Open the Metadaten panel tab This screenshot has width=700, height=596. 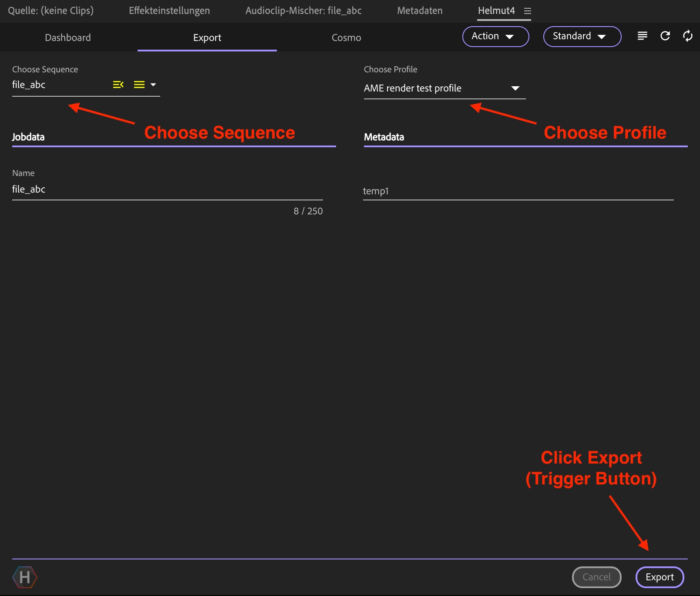coord(420,10)
